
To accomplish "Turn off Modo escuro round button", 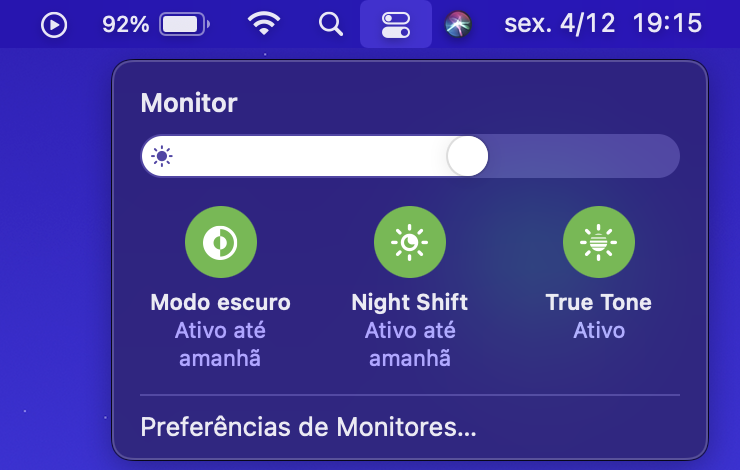I will [x=221, y=242].
